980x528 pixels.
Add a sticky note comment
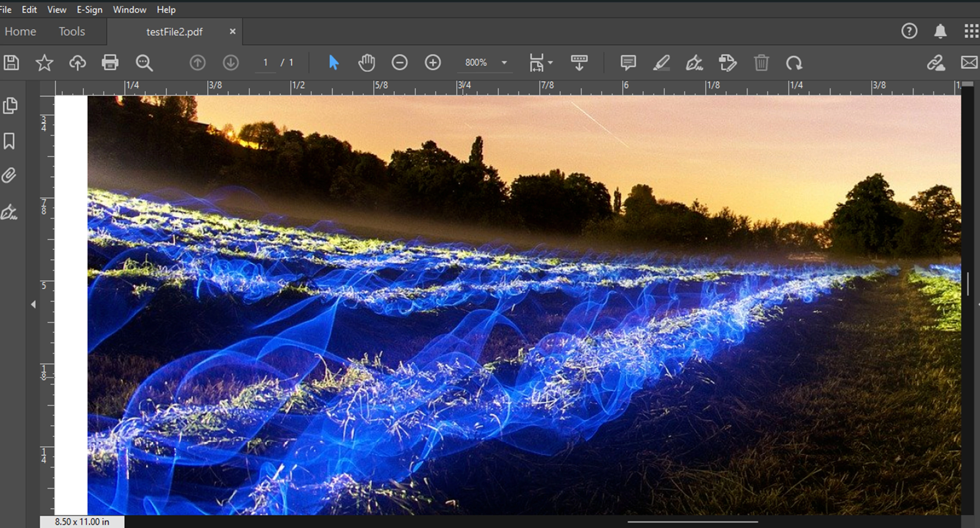pyautogui.click(x=628, y=63)
